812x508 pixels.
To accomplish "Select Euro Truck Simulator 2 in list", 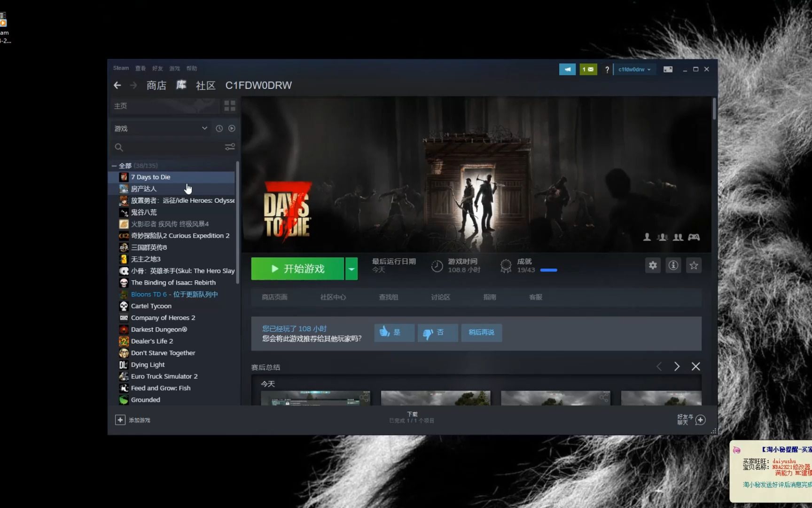I will coord(172,376).
